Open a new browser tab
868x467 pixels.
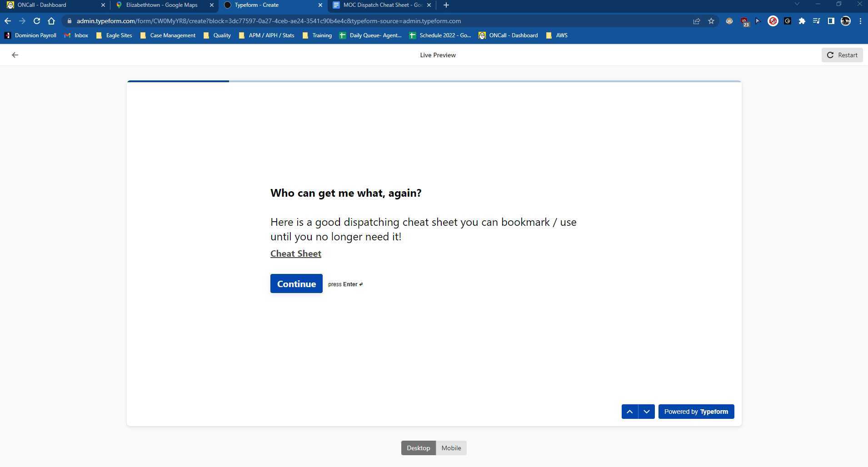tap(446, 5)
